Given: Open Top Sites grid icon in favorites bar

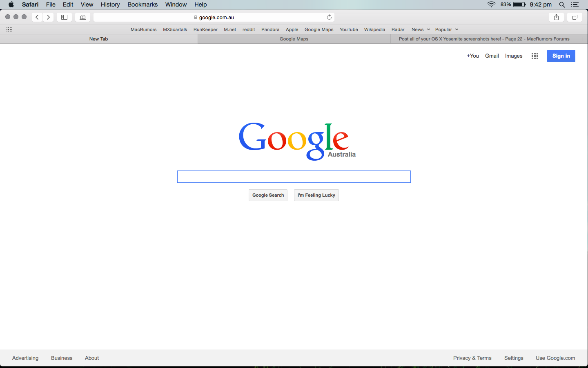Looking at the screenshot, I should tap(9, 29).
